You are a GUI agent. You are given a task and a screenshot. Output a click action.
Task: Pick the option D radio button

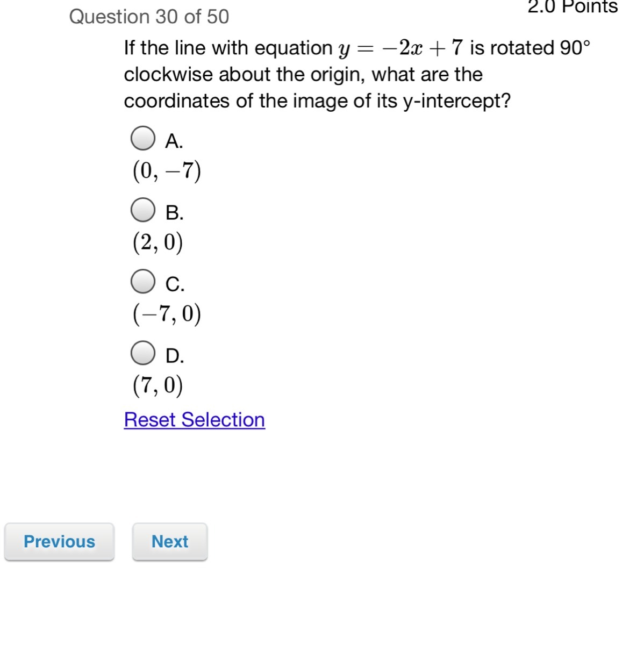[x=143, y=353]
